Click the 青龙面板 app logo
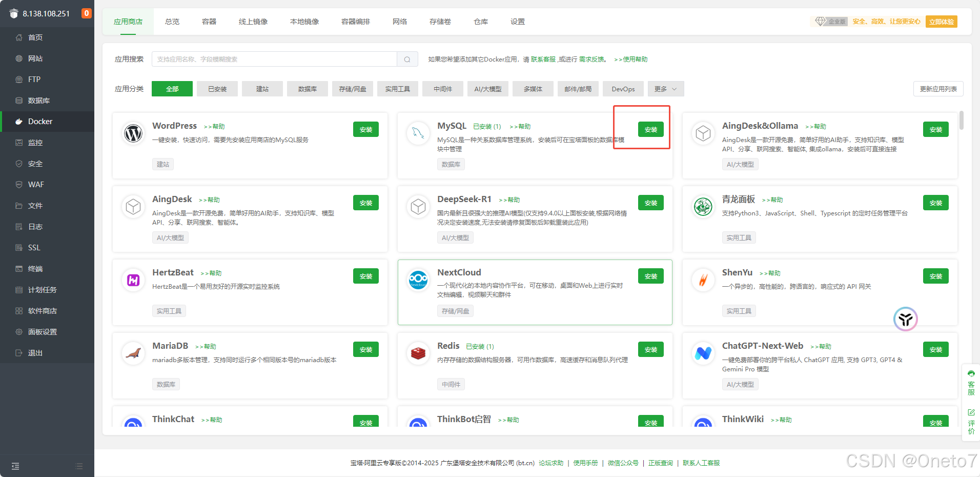 click(x=703, y=207)
